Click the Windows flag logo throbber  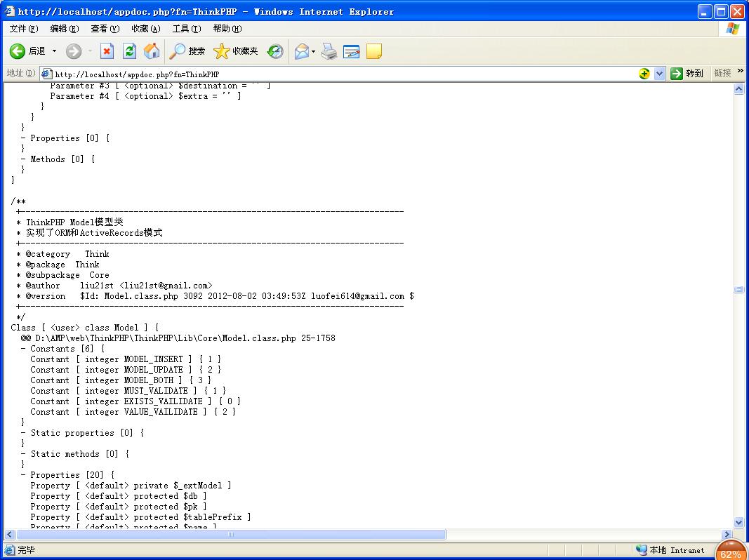pos(732,29)
